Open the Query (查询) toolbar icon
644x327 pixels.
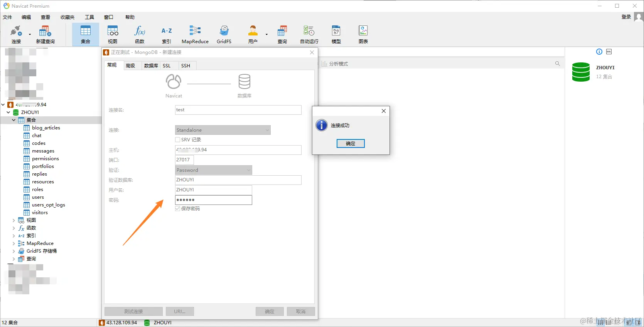pyautogui.click(x=282, y=35)
